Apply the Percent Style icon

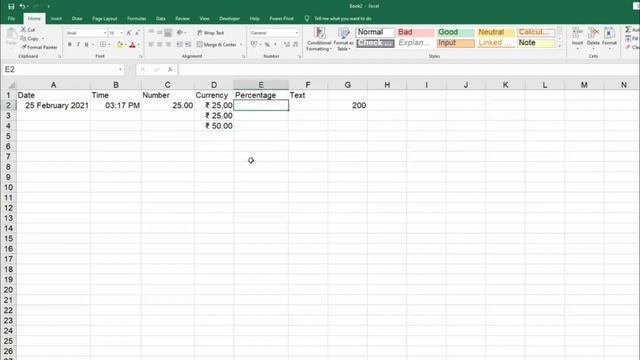[267, 44]
